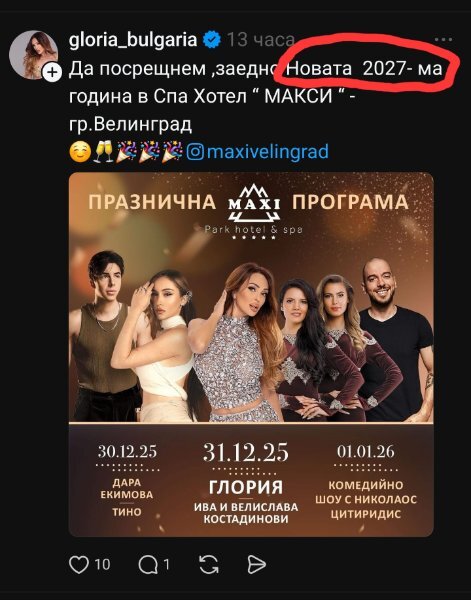This screenshot has height=600, width=471.
Task: Tap the Instagram logo before maxivelingrad
Action: [x=195, y=152]
